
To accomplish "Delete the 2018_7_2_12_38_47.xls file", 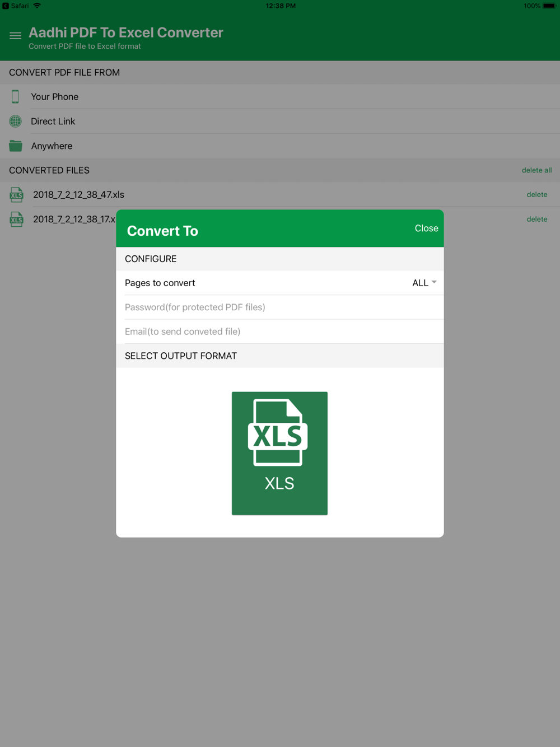I will point(537,194).
